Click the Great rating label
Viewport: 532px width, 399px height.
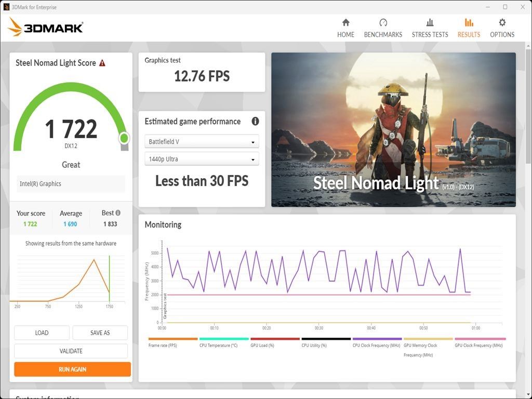coord(71,165)
